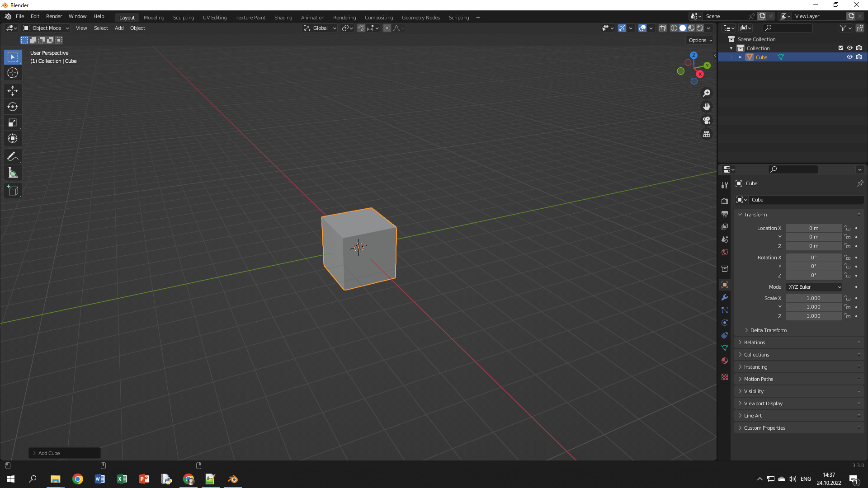
Task: Collapse the Transform panel
Action: click(755, 215)
